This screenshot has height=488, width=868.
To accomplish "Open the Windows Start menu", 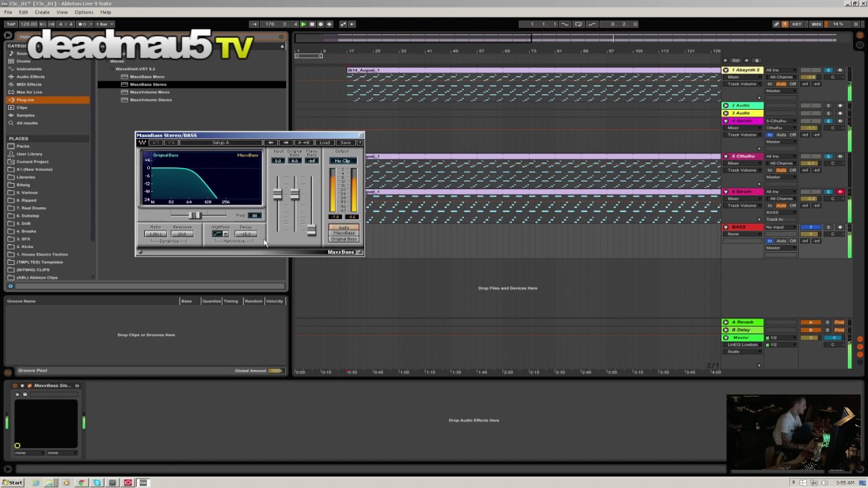I will coord(12,483).
